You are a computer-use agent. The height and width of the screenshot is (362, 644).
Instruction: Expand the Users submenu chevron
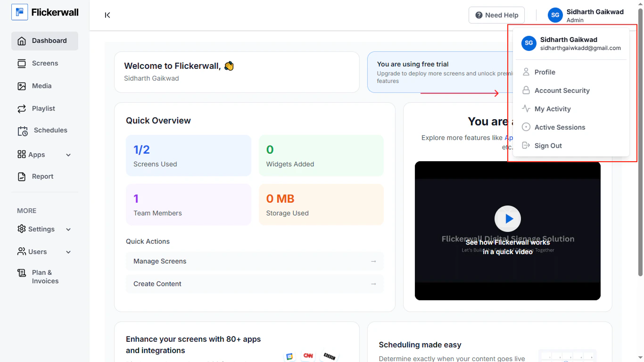coord(68,252)
